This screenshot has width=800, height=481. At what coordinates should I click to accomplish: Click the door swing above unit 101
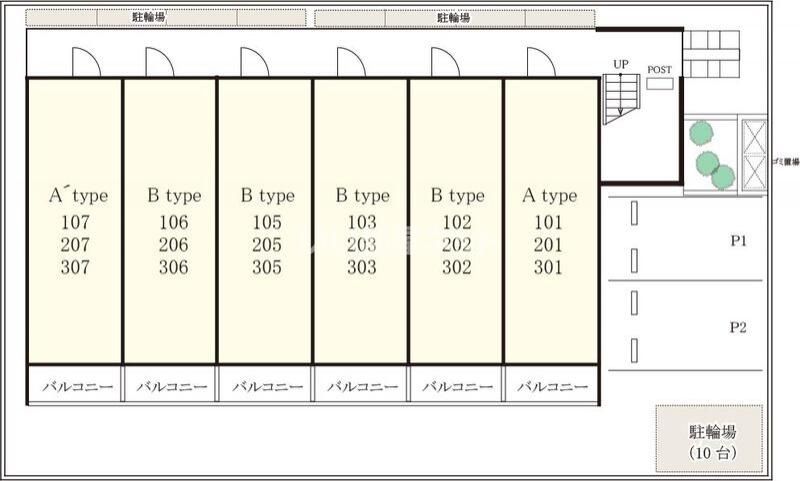[x=541, y=62]
